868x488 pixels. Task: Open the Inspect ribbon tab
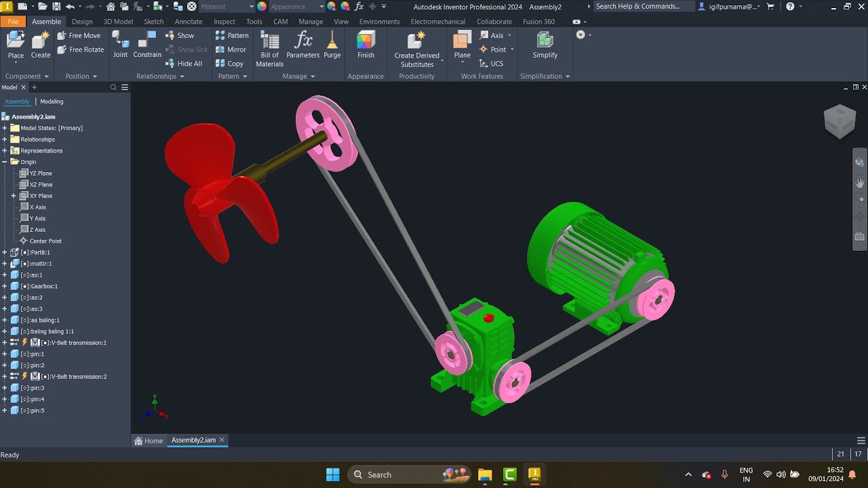tap(224, 21)
